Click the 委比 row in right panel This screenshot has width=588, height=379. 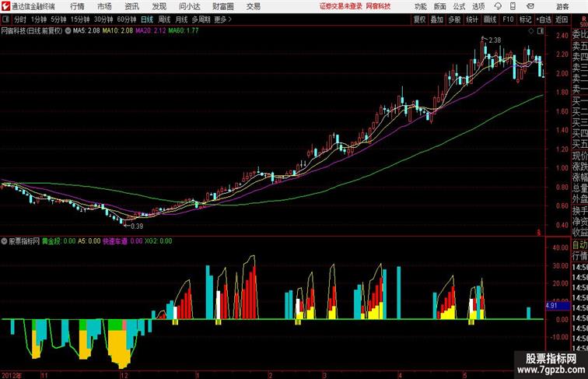(579, 34)
